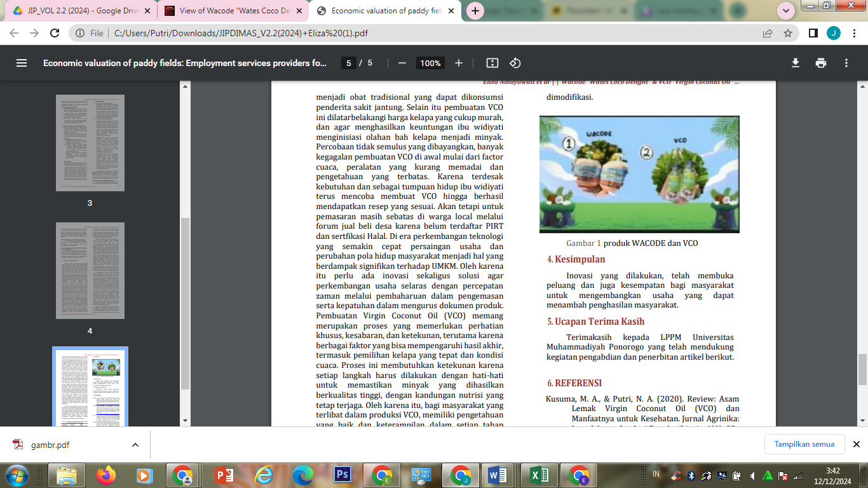Zoom in with the plus icon

tap(459, 63)
